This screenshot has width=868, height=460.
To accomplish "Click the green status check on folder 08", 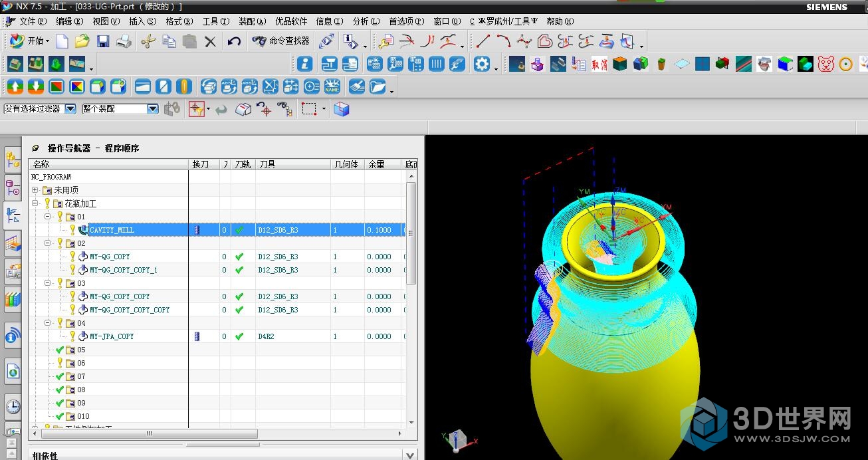I will (60, 390).
